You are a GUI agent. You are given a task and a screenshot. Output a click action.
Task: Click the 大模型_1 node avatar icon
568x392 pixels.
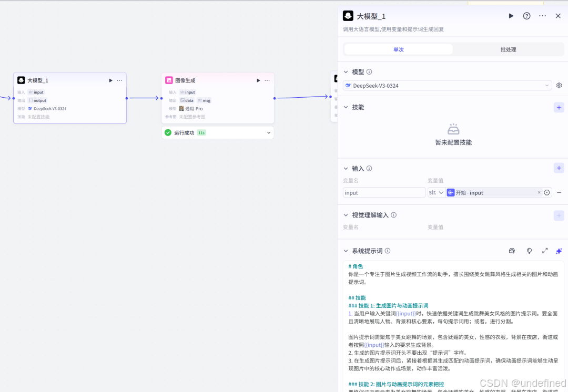(x=21, y=80)
